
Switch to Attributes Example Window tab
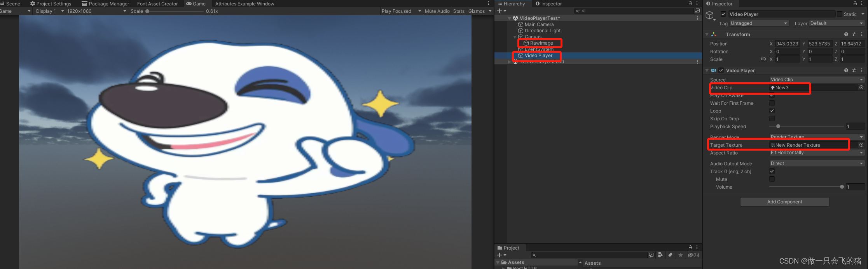245,3
